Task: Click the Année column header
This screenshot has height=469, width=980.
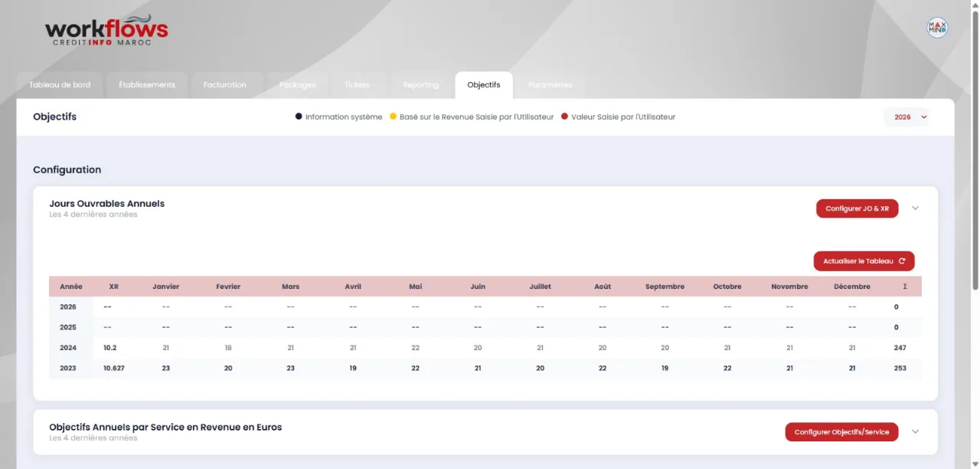Action: pos(71,287)
